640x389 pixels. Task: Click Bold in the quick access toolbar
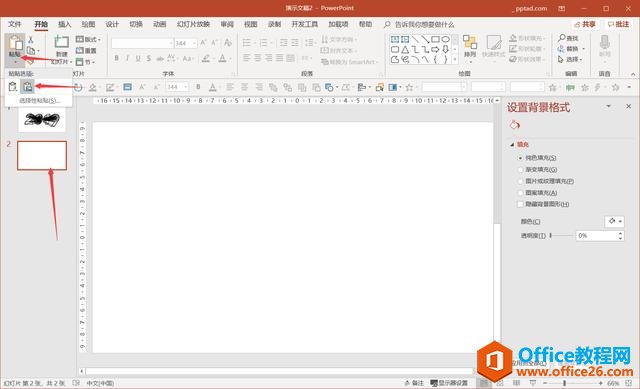pyautogui.click(x=198, y=87)
